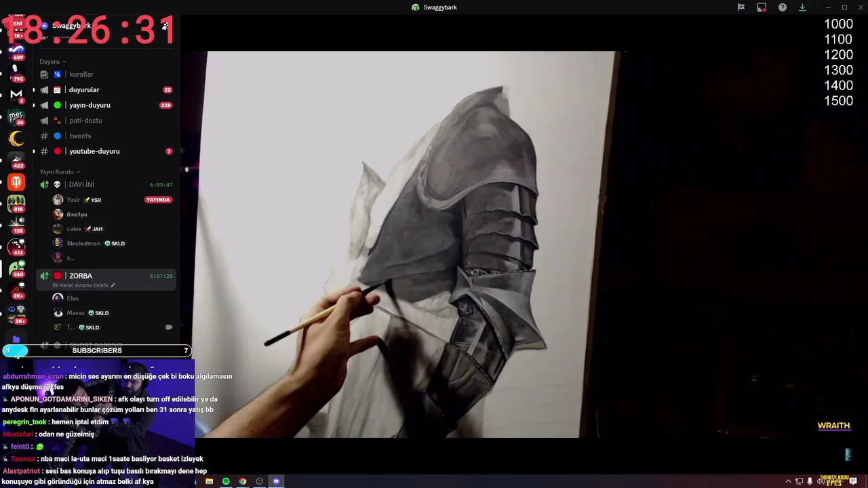
Task: Show hidden system tray icons arrow
Action: 788,481
